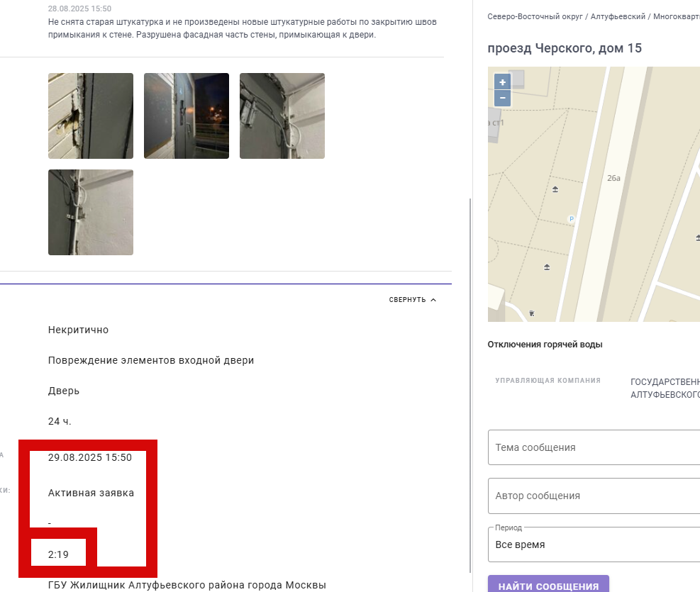This screenshot has width=700, height=592.
Task: Click the Тема сообщения input field
Action: coord(594,447)
